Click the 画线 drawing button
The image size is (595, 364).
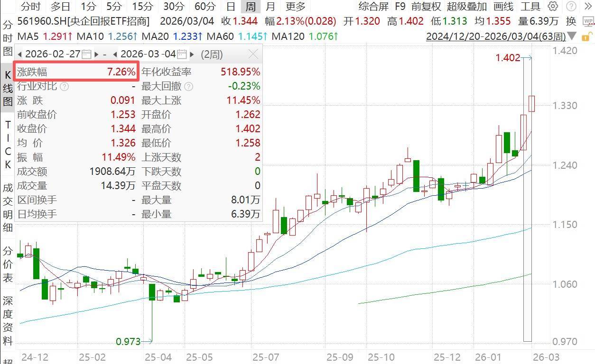point(503,6)
